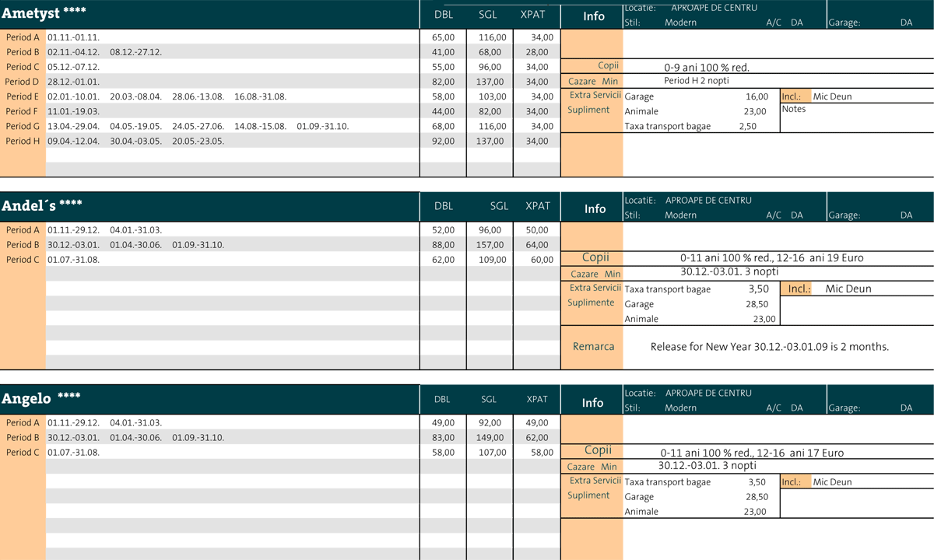Select Ametyst Garage supplement price 16,00
This screenshot has height=560, width=934.
[x=757, y=96]
